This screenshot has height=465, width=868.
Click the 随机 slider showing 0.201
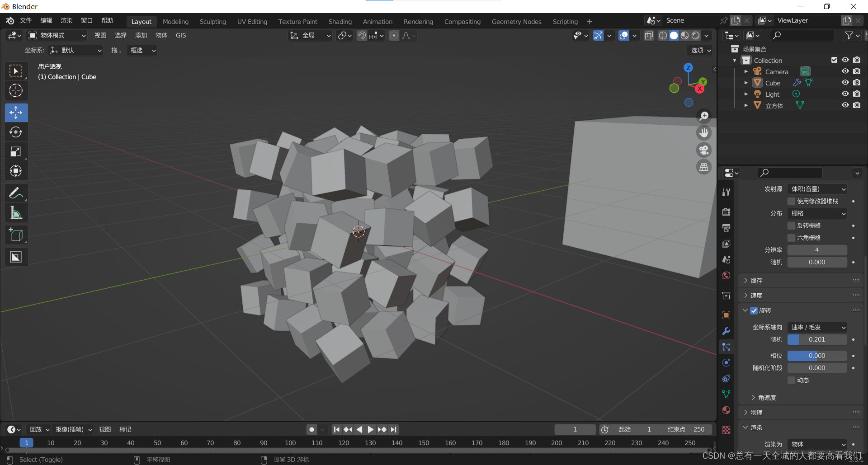pyautogui.click(x=817, y=339)
